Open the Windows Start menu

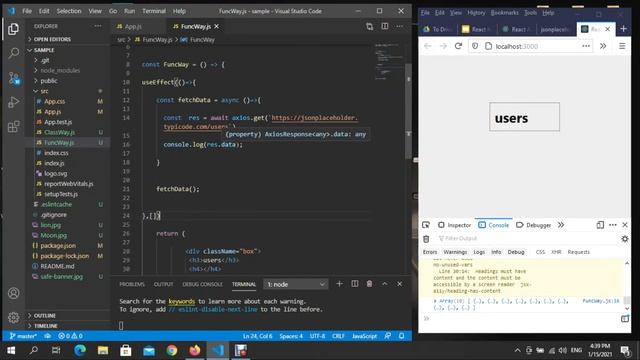point(11,350)
